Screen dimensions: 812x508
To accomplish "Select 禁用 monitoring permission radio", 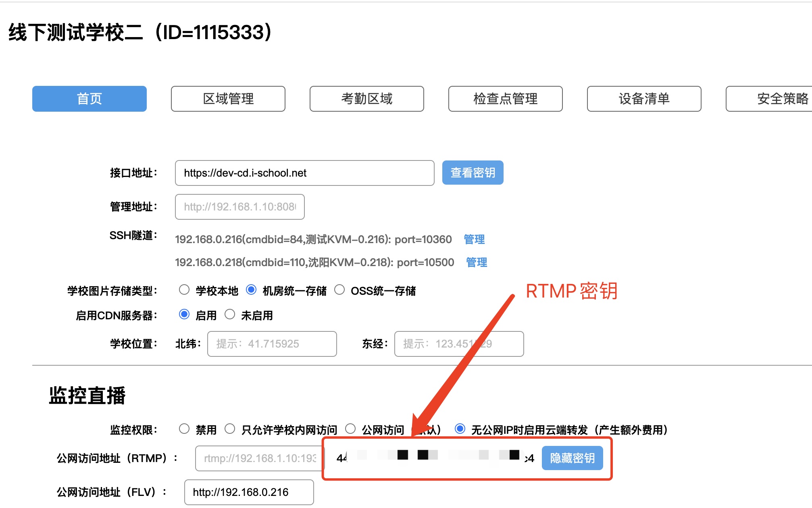I will click(x=184, y=429).
